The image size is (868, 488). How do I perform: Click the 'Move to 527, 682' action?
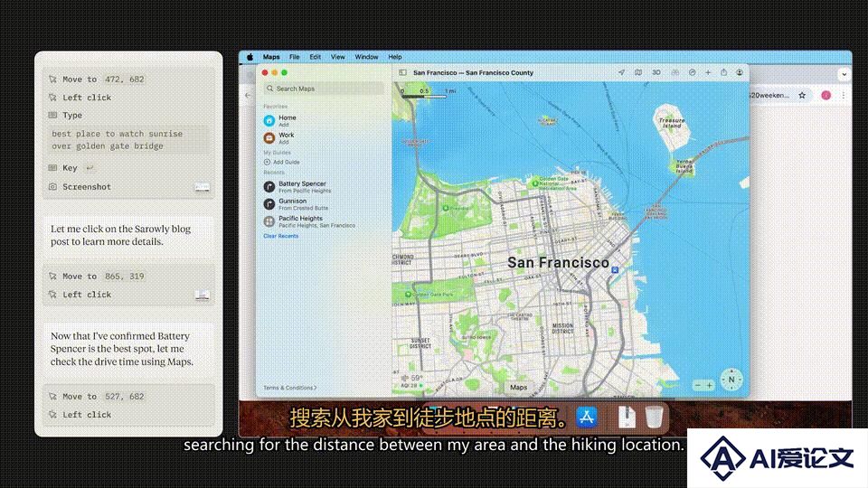pyautogui.click(x=97, y=396)
